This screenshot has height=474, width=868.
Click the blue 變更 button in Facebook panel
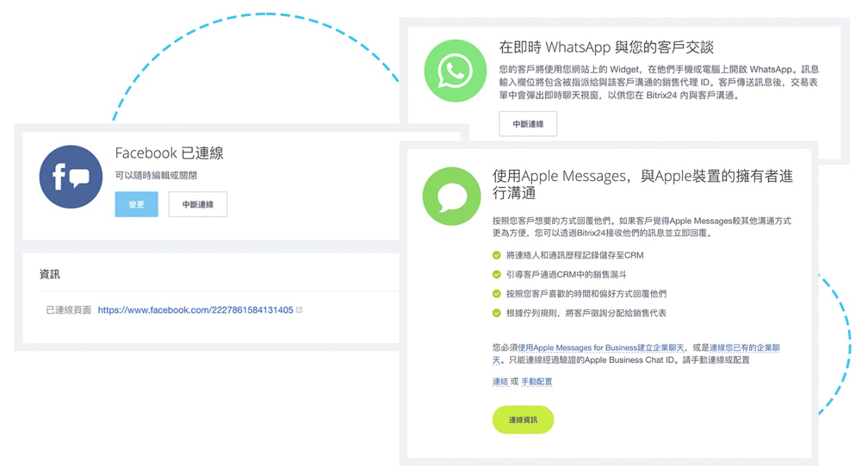[136, 204]
